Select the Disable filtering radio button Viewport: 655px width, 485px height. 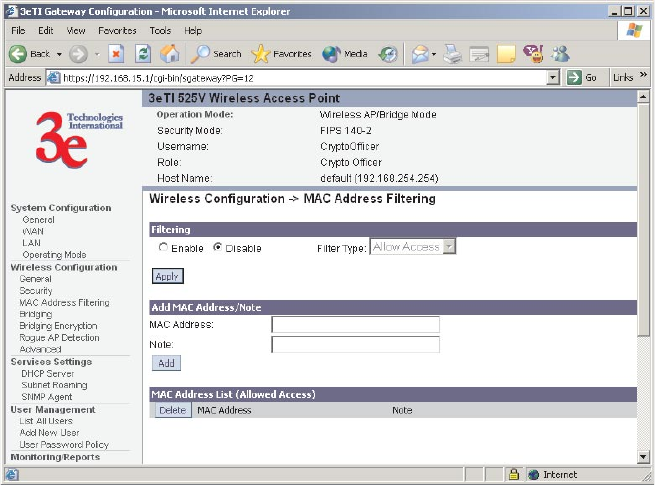217,247
